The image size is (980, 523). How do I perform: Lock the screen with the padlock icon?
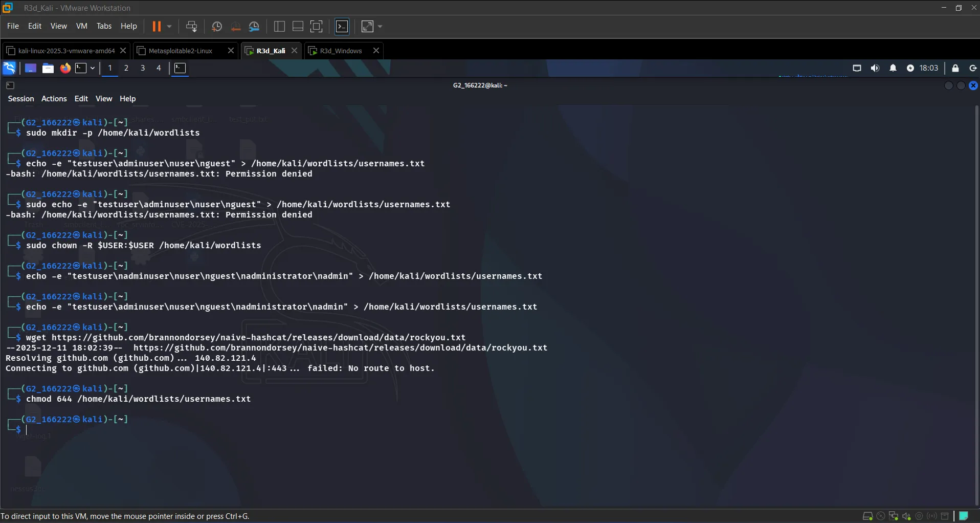point(955,68)
